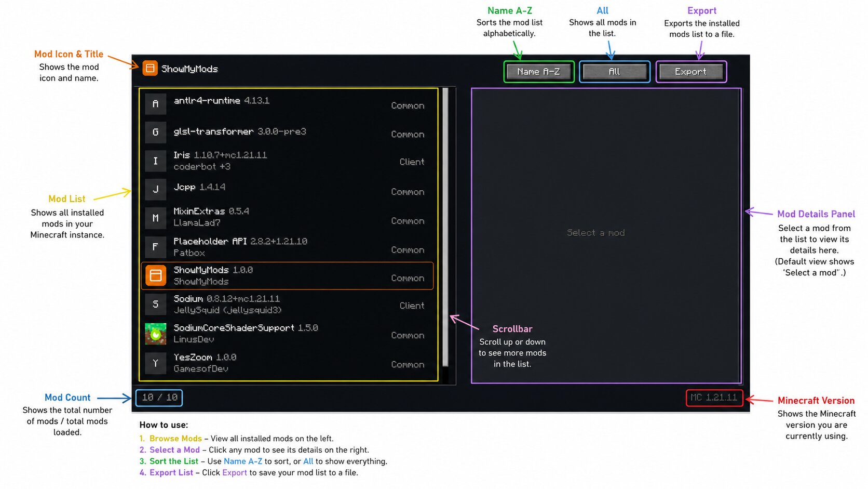Click the MC 1.21.11 version label
The image size is (868, 489).
[x=714, y=398]
